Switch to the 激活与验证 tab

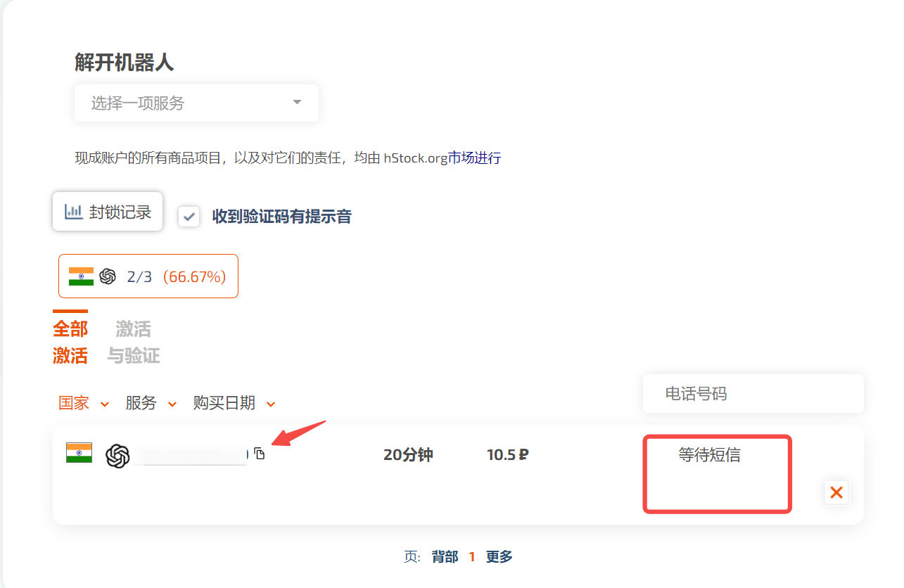[x=133, y=343]
